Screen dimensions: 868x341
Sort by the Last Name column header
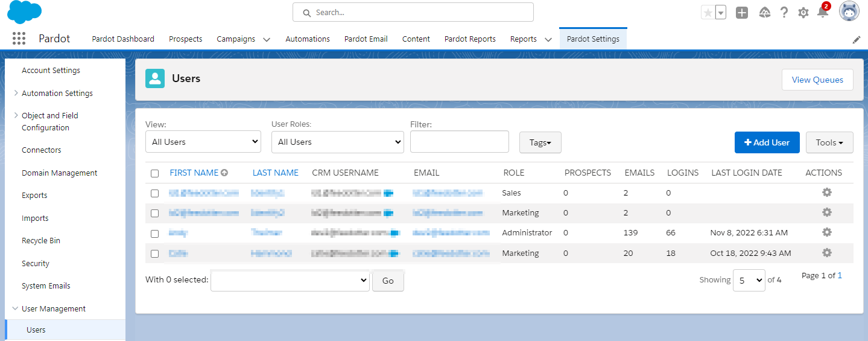[x=276, y=173]
